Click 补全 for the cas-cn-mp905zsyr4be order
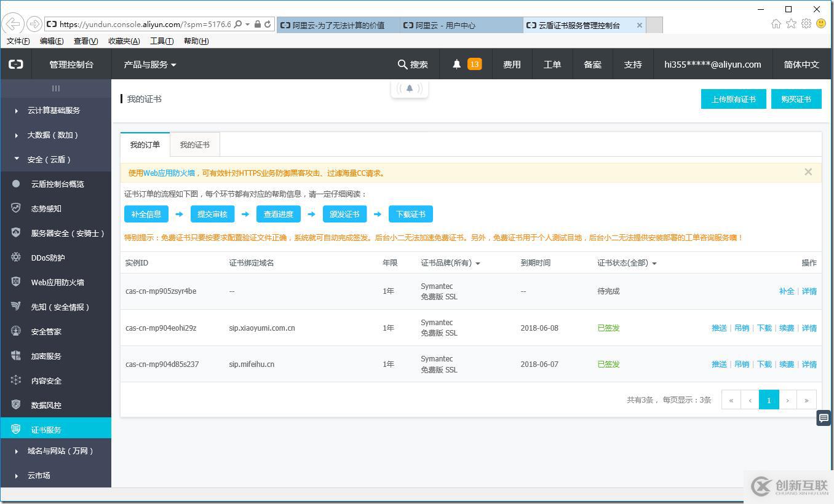 787,291
